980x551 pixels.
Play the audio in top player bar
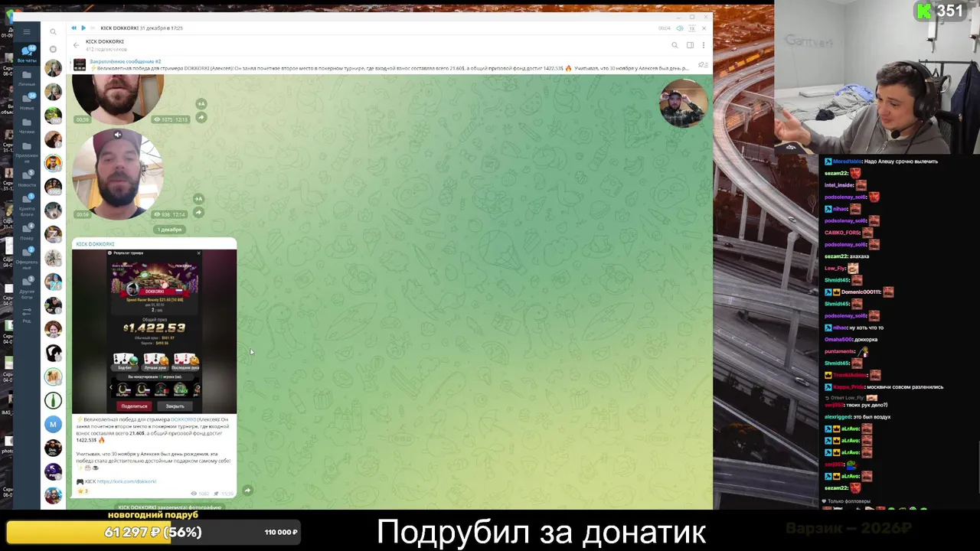[x=83, y=28]
